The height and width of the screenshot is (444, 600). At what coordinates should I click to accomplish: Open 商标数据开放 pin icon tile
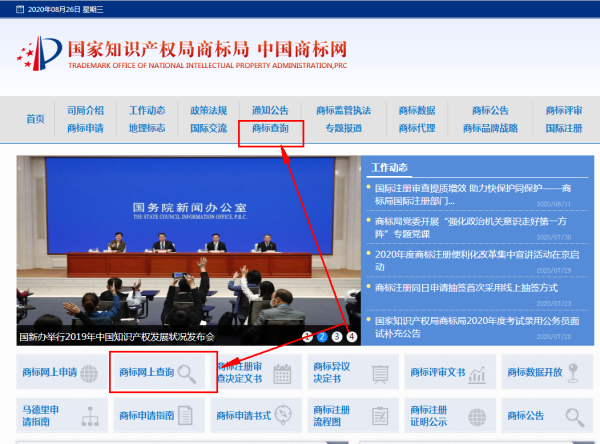(573, 374)
